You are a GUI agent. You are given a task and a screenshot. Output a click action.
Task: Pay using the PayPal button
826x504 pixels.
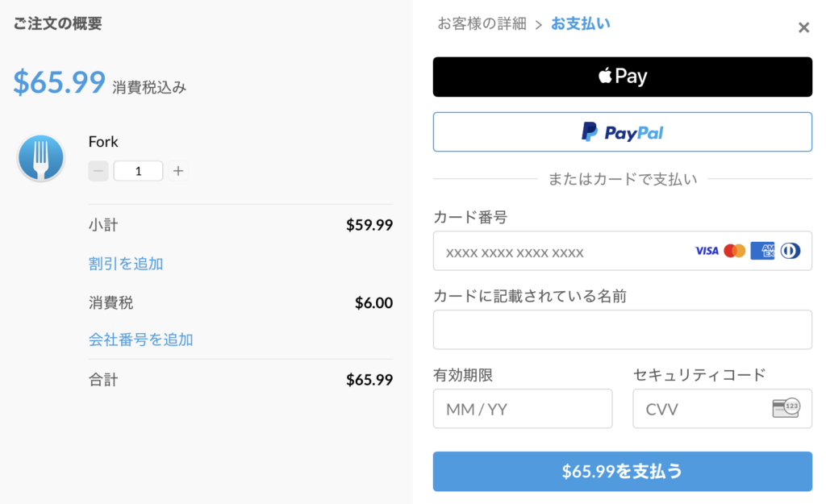(x=622, y=132)
